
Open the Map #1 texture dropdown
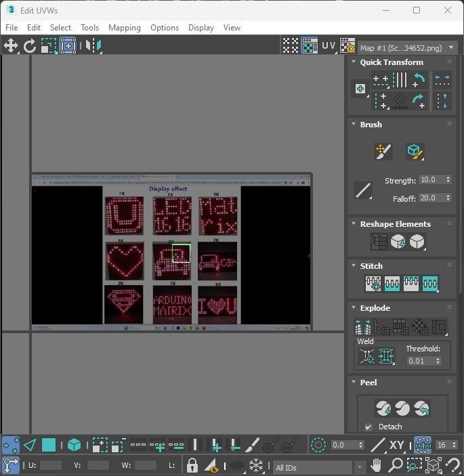point(408,48)
